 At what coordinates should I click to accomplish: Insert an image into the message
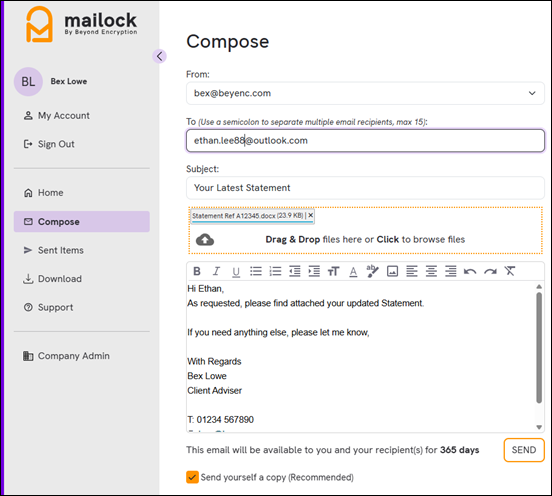pyautogui.click(x=393, y=271)
